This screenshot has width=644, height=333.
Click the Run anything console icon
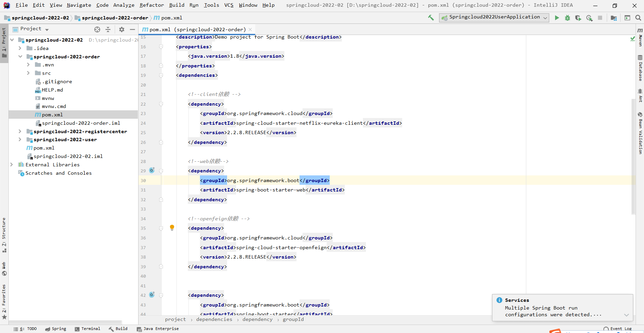pyautogui.click(x=627, y=18)
